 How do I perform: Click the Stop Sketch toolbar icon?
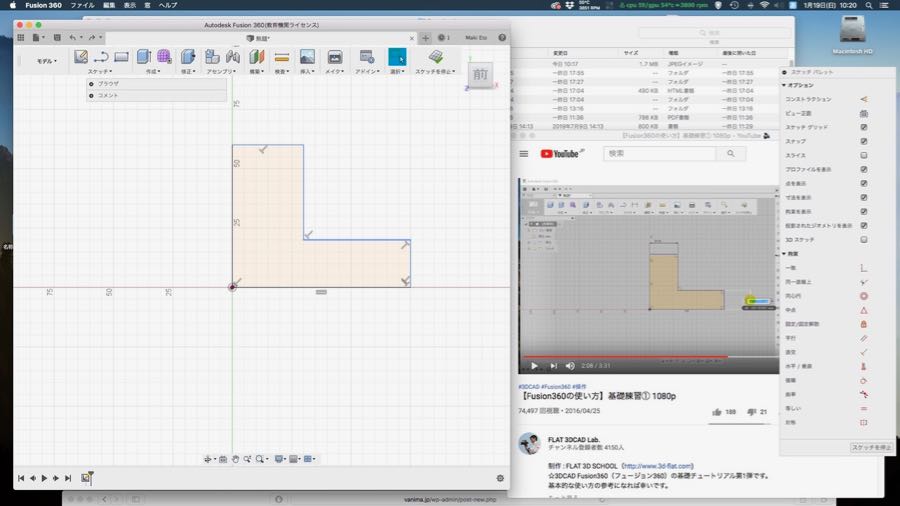[x=436, y=56]
